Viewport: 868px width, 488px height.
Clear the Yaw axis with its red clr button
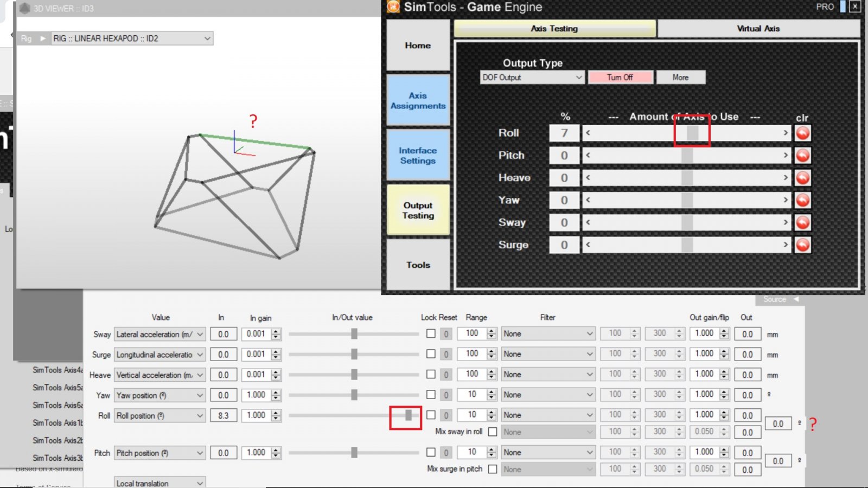coord(802,200)
